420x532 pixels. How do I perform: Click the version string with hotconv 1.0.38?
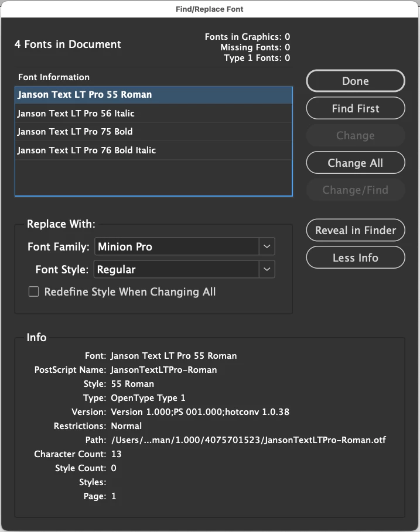(x=200, y=412)
